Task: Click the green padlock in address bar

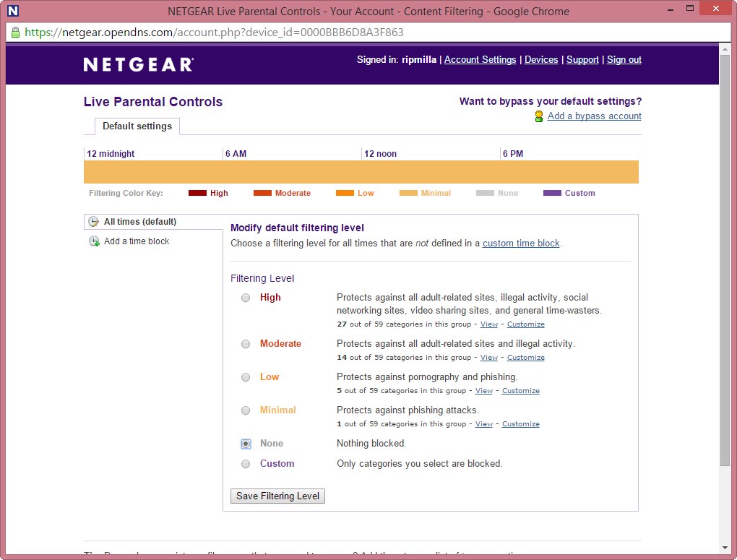Action: pos(15,33)
